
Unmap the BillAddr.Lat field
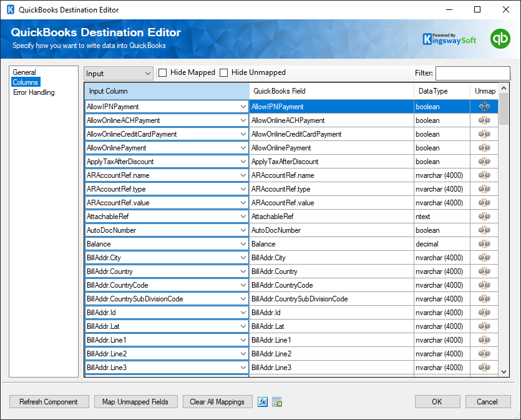point(484,326)
